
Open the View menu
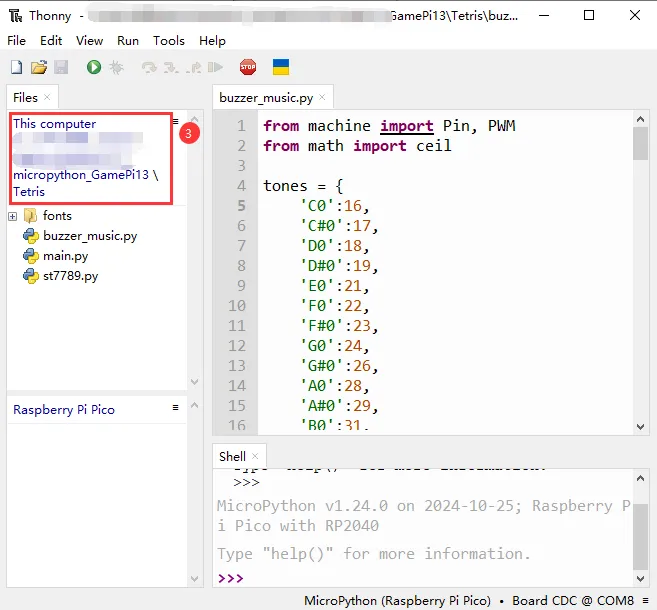click(x=89, y=41)
